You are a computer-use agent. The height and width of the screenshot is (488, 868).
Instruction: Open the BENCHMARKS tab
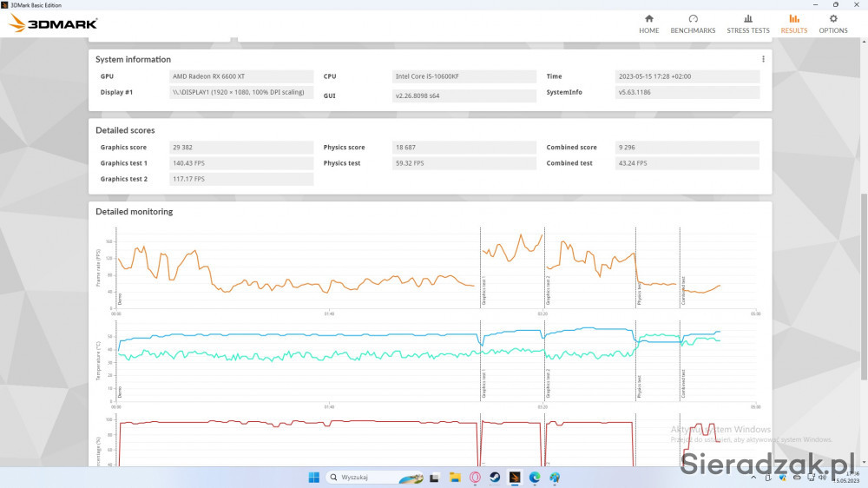(693, 24)
